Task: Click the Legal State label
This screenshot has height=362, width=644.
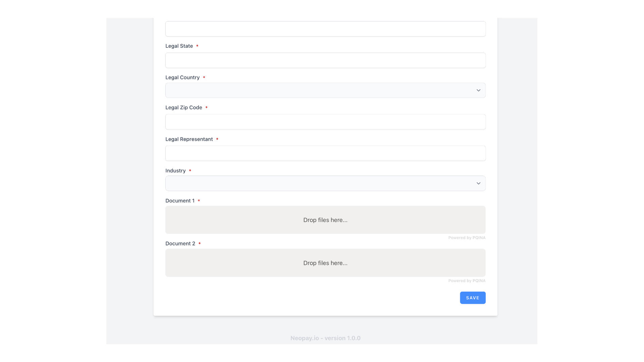Action: [x=179, y=46]
